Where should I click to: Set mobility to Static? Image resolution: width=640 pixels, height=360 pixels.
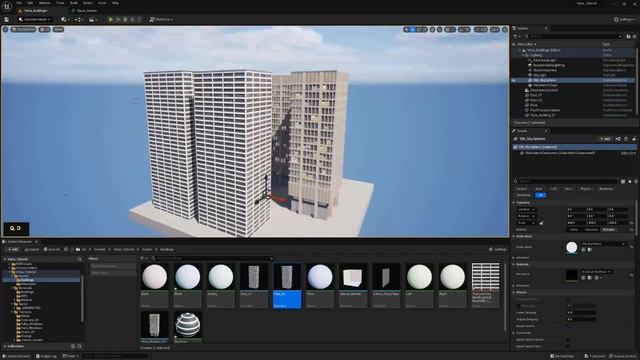coord(574,229)
